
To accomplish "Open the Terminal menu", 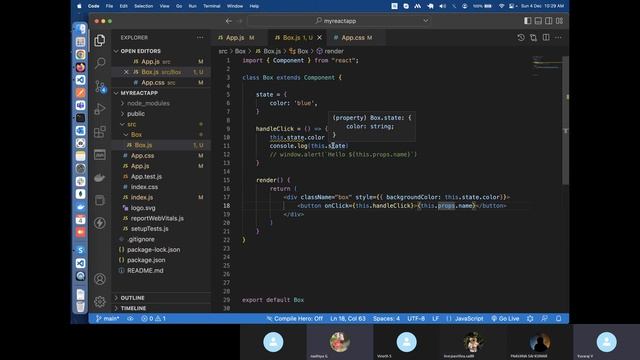I will tap(211, 6).
